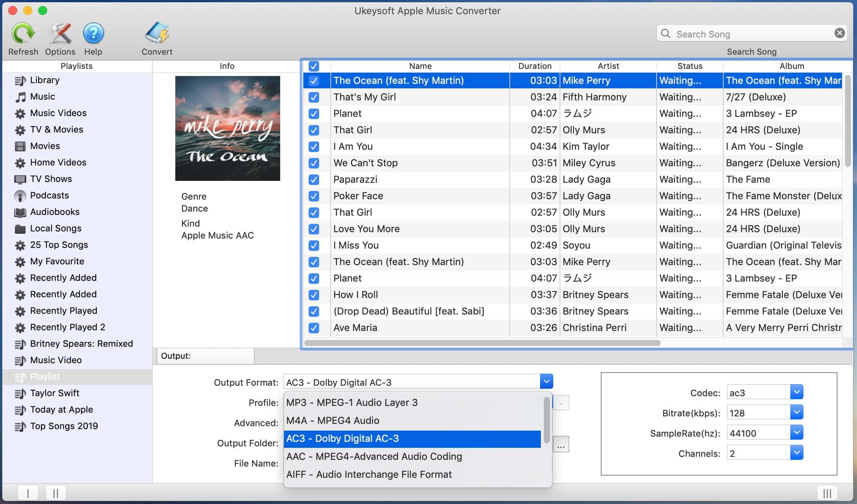Enable checkbox for Ave Maria song

click(315, 328)
